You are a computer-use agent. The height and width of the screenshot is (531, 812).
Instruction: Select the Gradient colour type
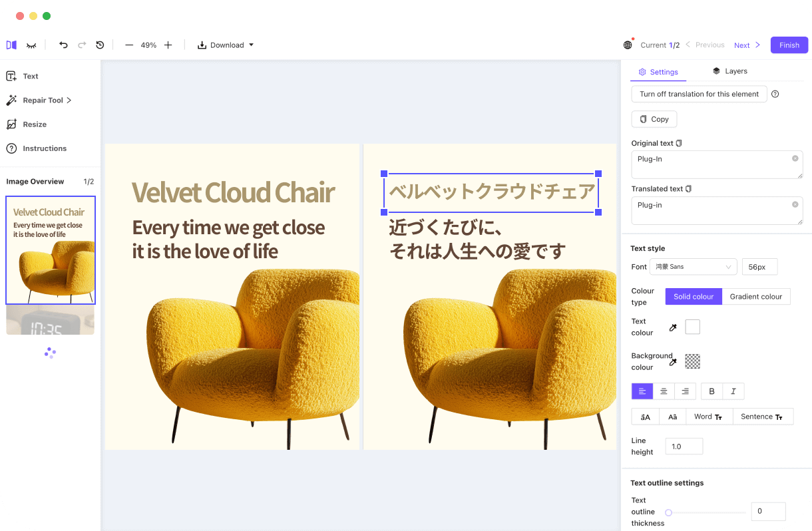coord(756,297)
